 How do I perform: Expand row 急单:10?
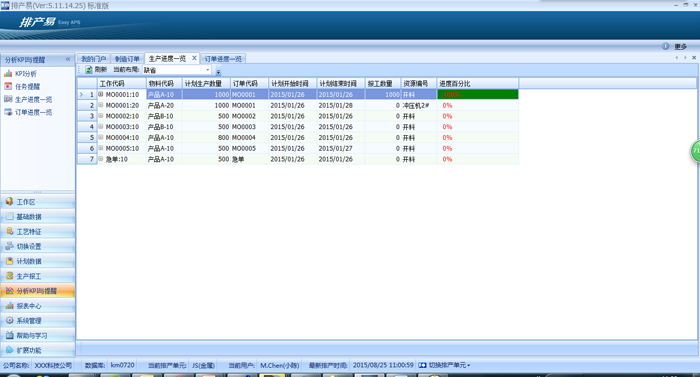[x=101, y=159]
